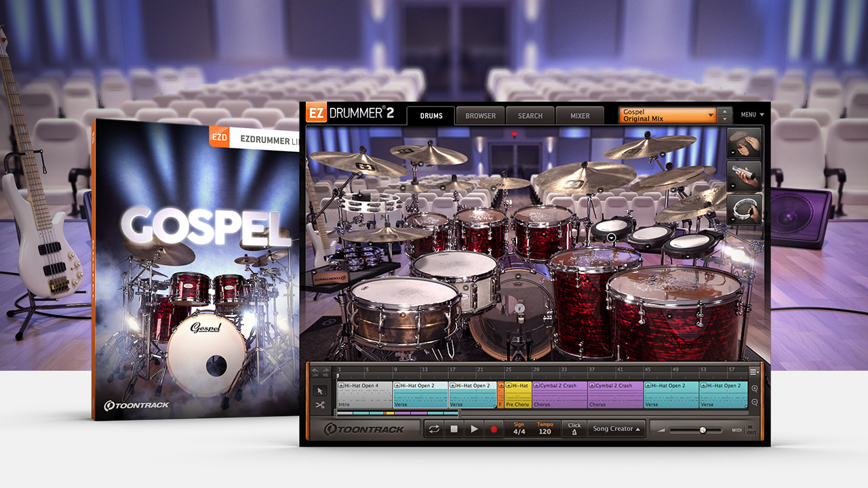Undo the last edit in song track

(315, 372)
